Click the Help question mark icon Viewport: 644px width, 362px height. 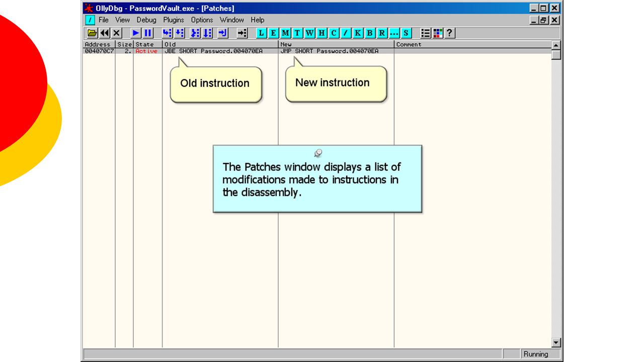(450, 33)
